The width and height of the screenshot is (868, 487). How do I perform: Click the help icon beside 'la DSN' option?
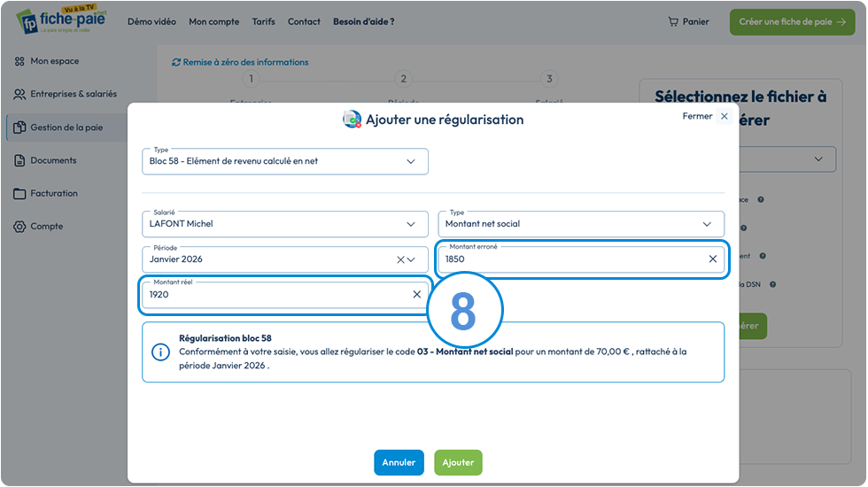tap(772, 284)
